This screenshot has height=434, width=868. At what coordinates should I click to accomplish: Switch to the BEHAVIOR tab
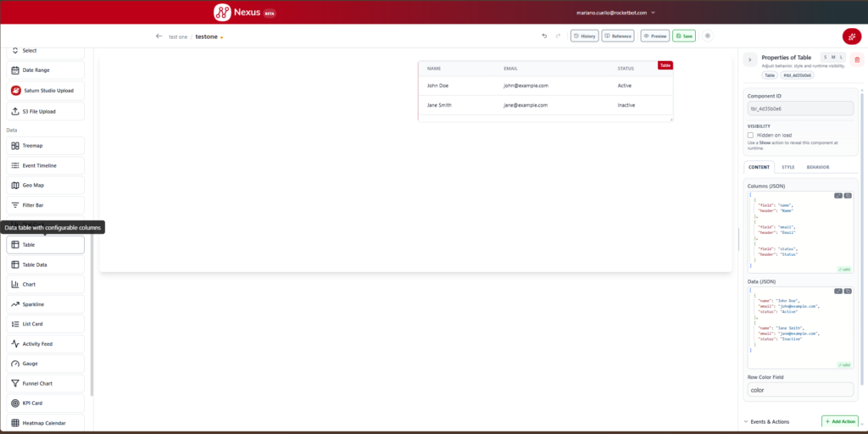818,167
